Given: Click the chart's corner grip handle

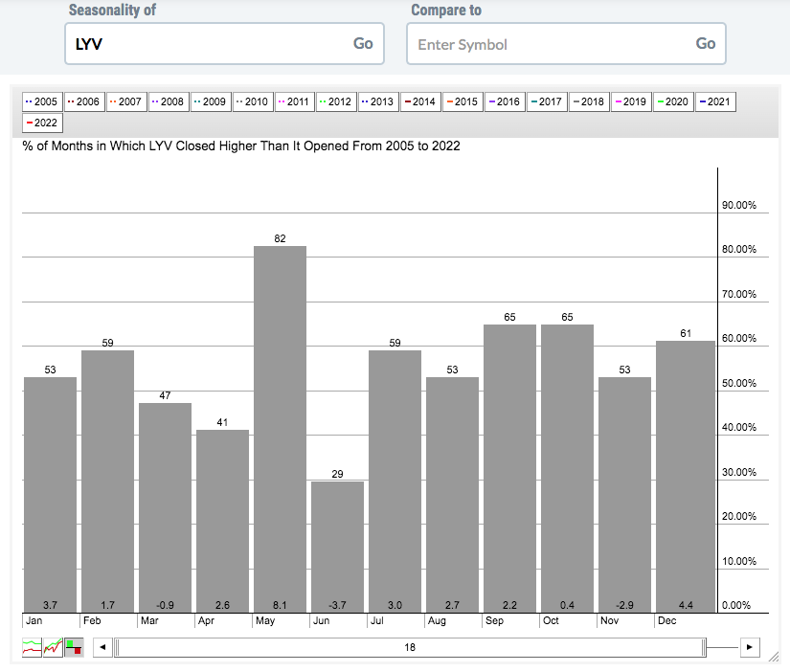Looking at the screenshot, I should [774, 656].
